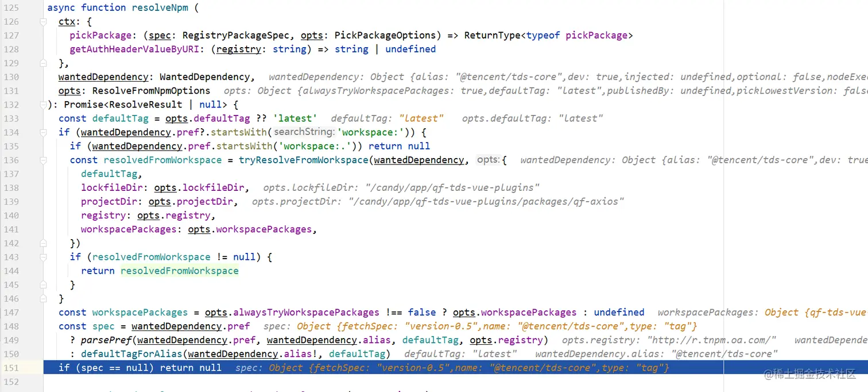Click the 'latest' string literal on line 133
The height and width of the screenshot is (392, 868).
(295, 118)
